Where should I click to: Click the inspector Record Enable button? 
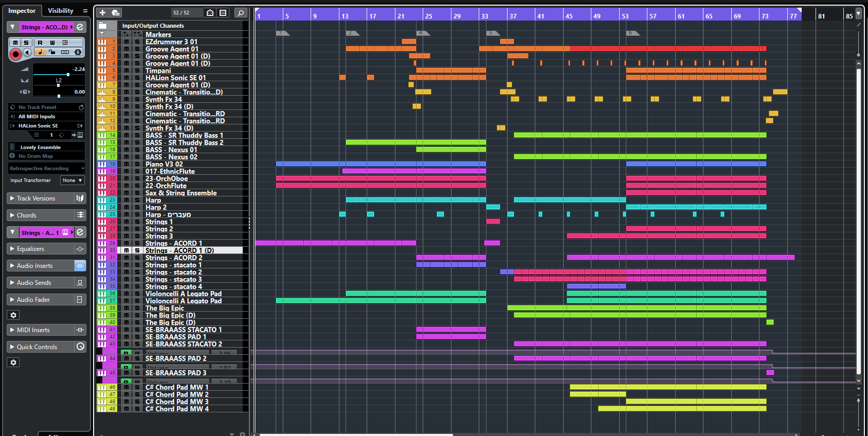pyautogui.click(x=15, y=53)
